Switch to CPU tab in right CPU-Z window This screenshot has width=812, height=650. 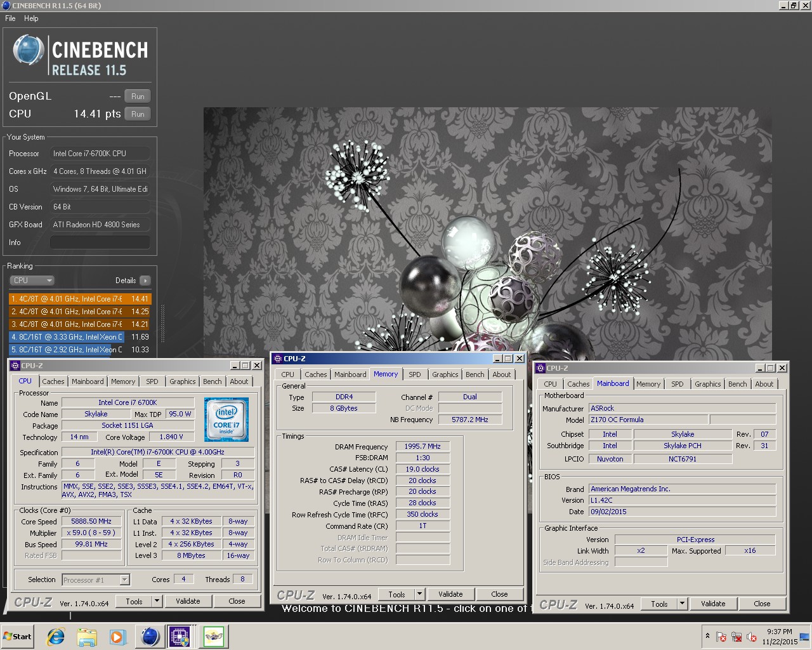(551, 384)
